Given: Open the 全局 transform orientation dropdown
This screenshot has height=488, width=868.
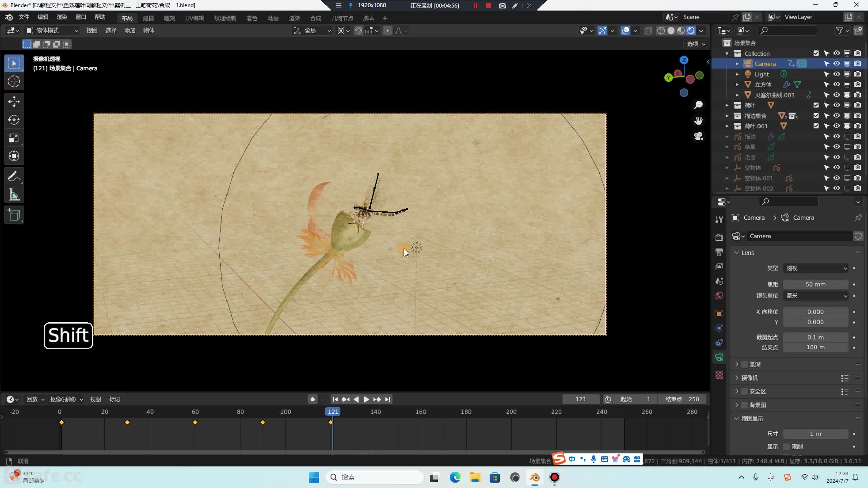Looking at the screenshot, I should 312,30.
